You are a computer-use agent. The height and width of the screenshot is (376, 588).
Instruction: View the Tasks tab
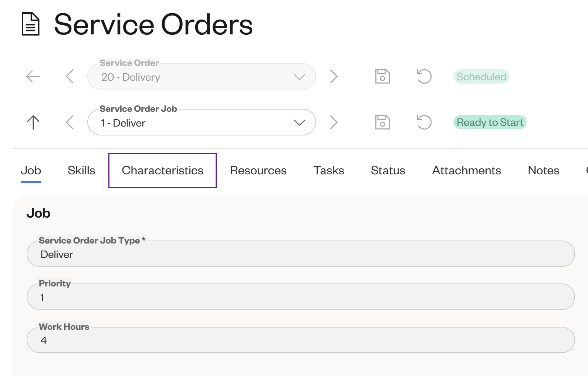[x=329, y=170]
